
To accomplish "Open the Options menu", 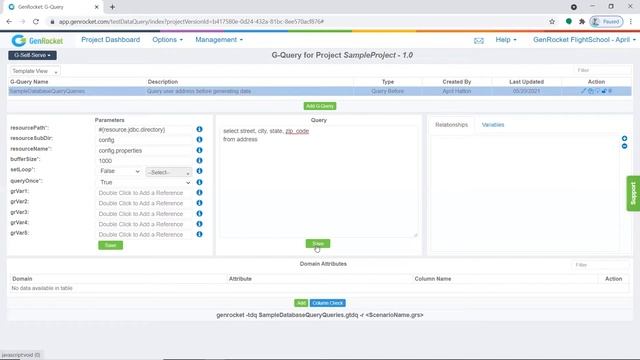I will pos(167,40).
